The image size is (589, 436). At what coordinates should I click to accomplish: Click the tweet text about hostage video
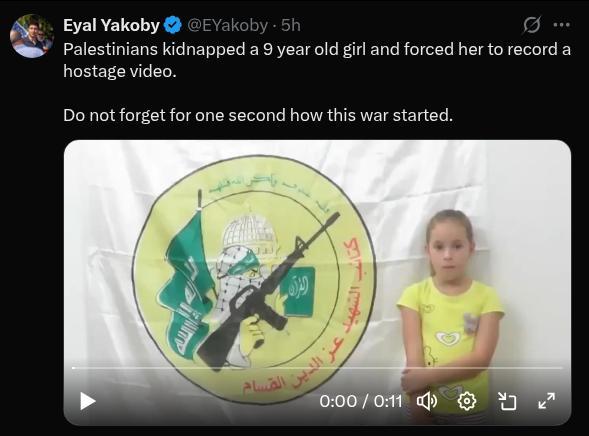coord(317,60)
